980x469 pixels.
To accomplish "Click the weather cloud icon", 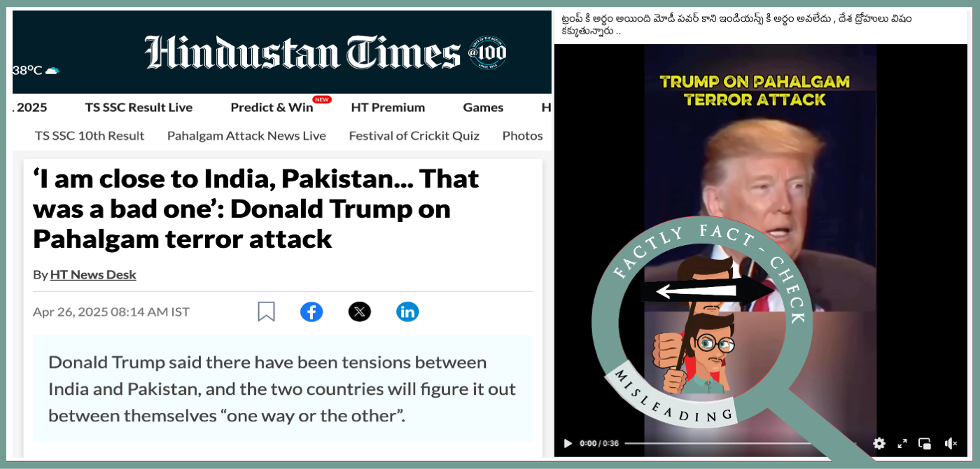I will click(52, 71).
